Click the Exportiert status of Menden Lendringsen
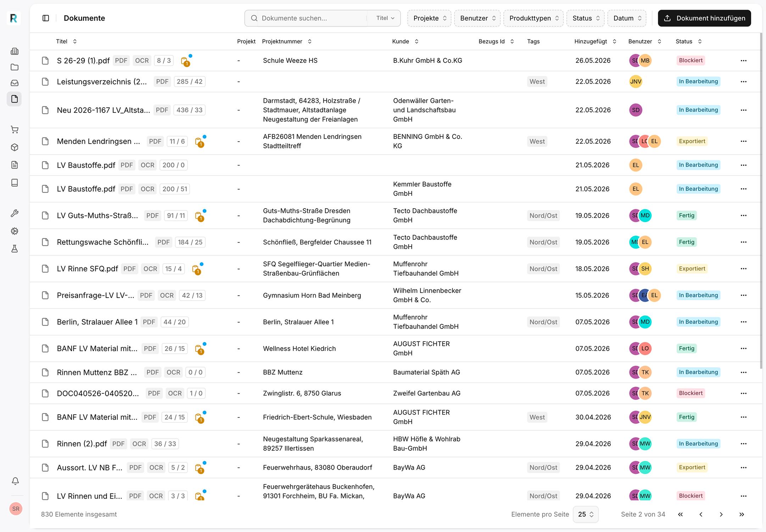This screenshot has height=532, width=766. coord(692,141)
